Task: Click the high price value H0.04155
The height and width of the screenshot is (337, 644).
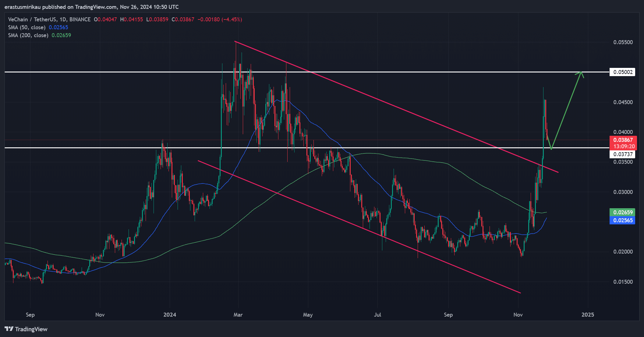Action: (132, 19)
